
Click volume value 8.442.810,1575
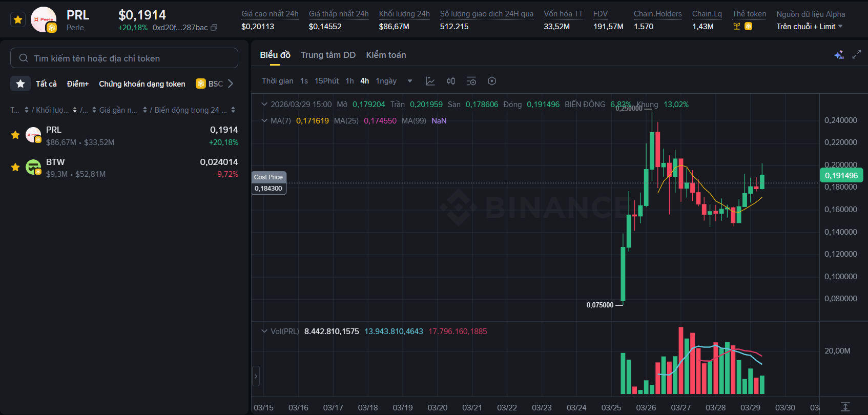click(x=332, y=331)
